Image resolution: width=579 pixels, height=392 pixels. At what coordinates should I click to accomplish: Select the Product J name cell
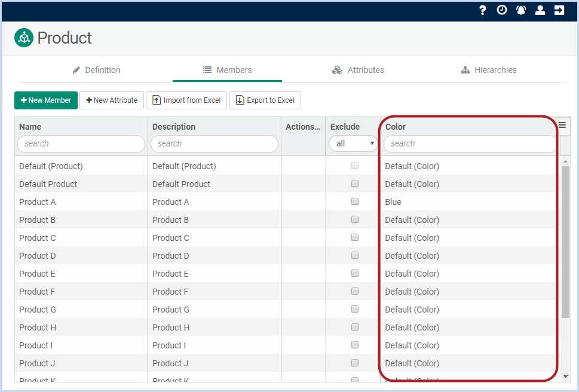tap(81, 363)
